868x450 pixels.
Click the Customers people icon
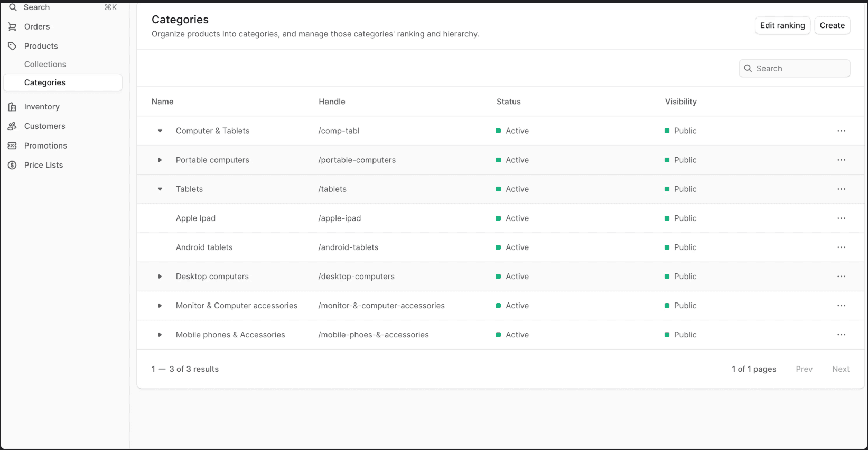pyautogui.click(x=12, y=126)
